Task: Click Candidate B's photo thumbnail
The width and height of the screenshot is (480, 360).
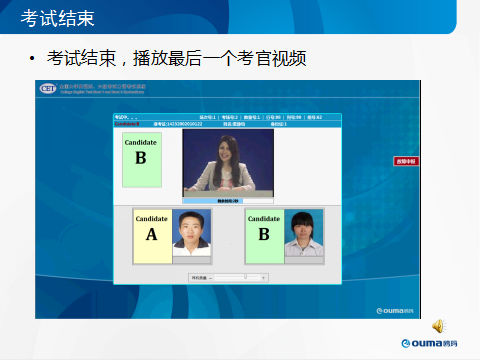Action: tap(304, 233)
